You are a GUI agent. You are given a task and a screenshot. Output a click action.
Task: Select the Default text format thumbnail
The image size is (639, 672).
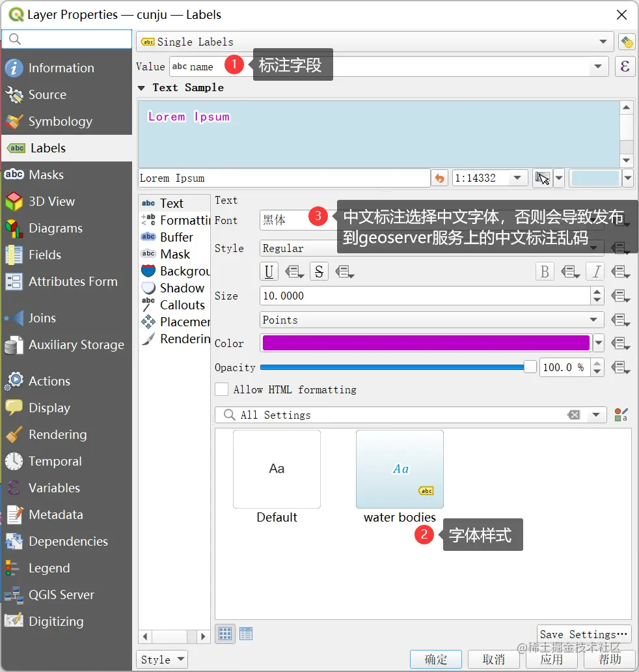(277, 469)
